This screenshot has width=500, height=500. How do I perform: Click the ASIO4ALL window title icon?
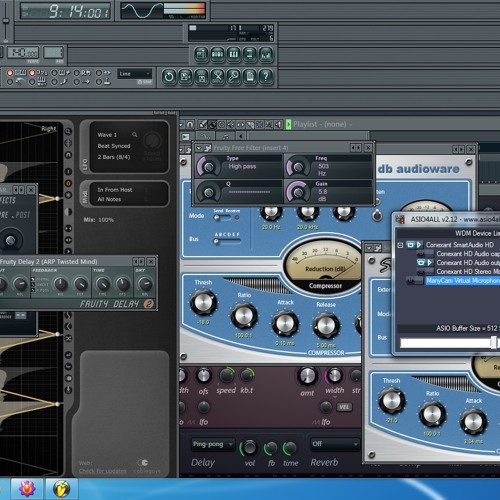click(x=400, y=219)
